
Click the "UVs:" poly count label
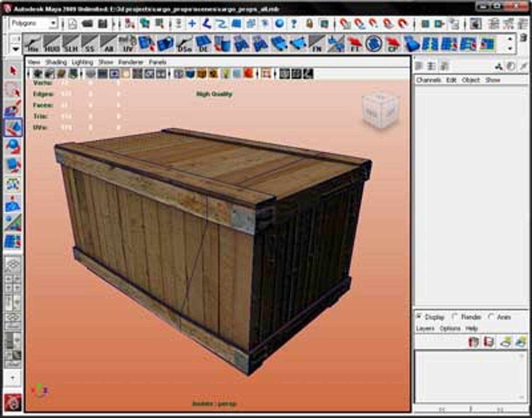tap(40, 127)
